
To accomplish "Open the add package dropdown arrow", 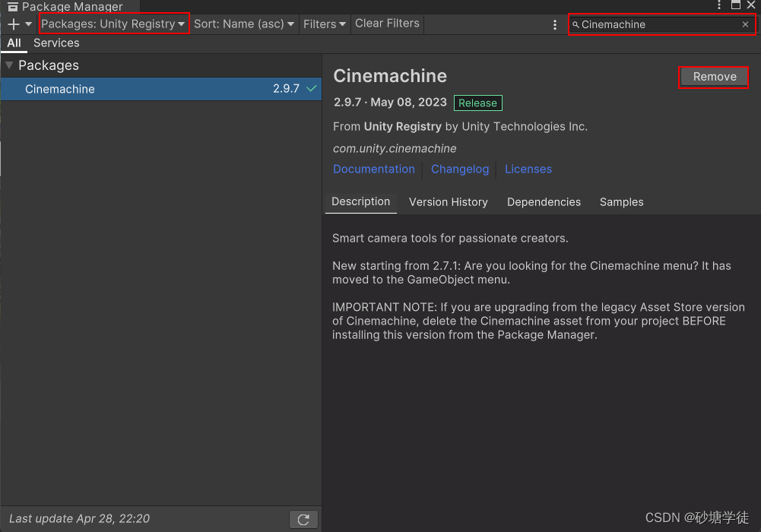I will coord(29,24).
